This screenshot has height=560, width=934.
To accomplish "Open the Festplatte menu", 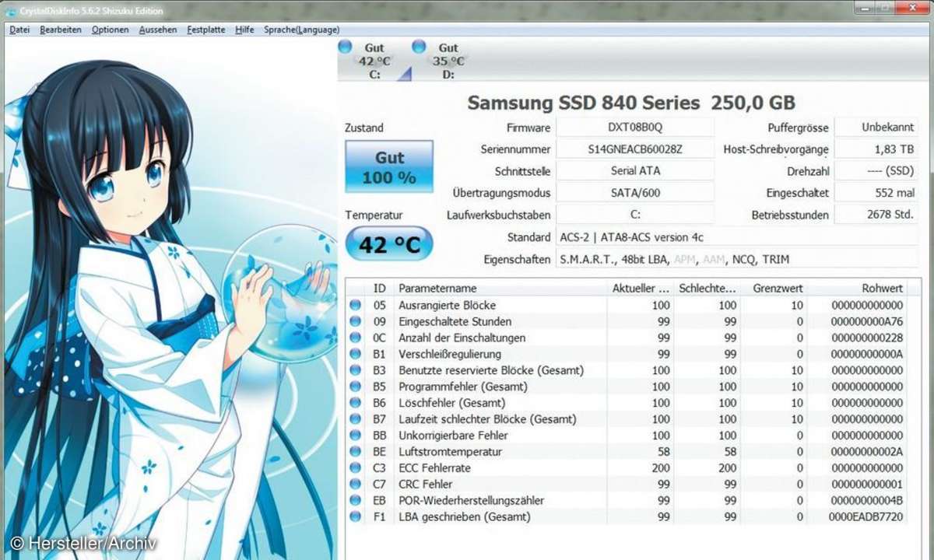I will pos(206,30).
